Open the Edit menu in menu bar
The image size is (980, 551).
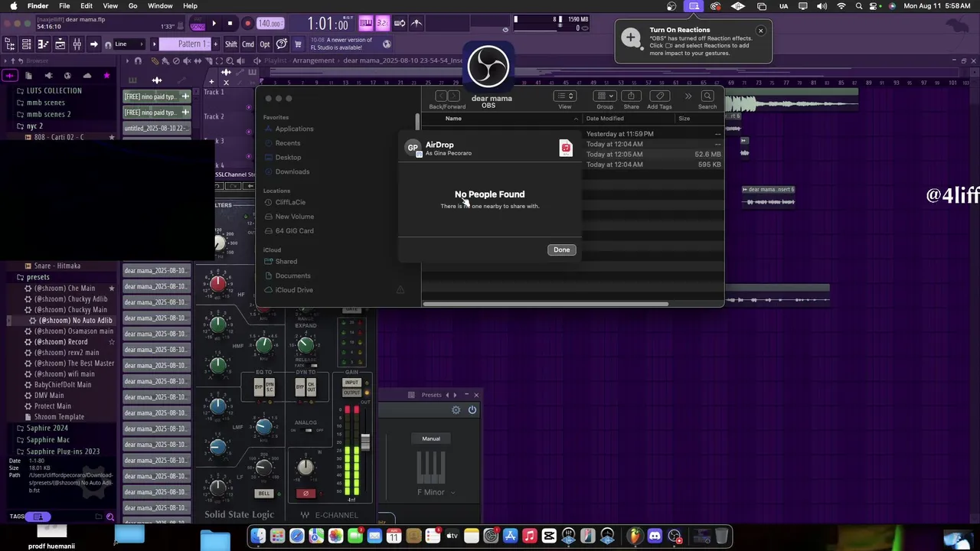[x=87, y=6]
